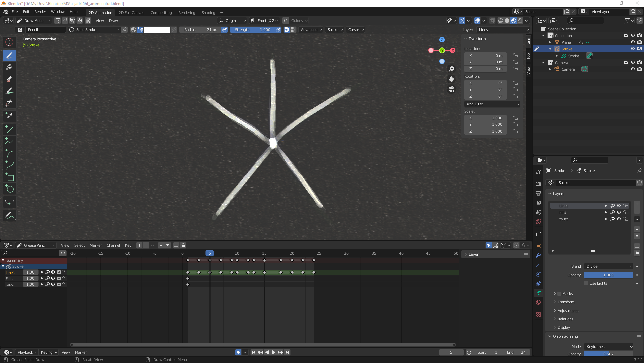Open the Blend mode dropdown
Screen dimensions: 644x363
click(609, 266)
